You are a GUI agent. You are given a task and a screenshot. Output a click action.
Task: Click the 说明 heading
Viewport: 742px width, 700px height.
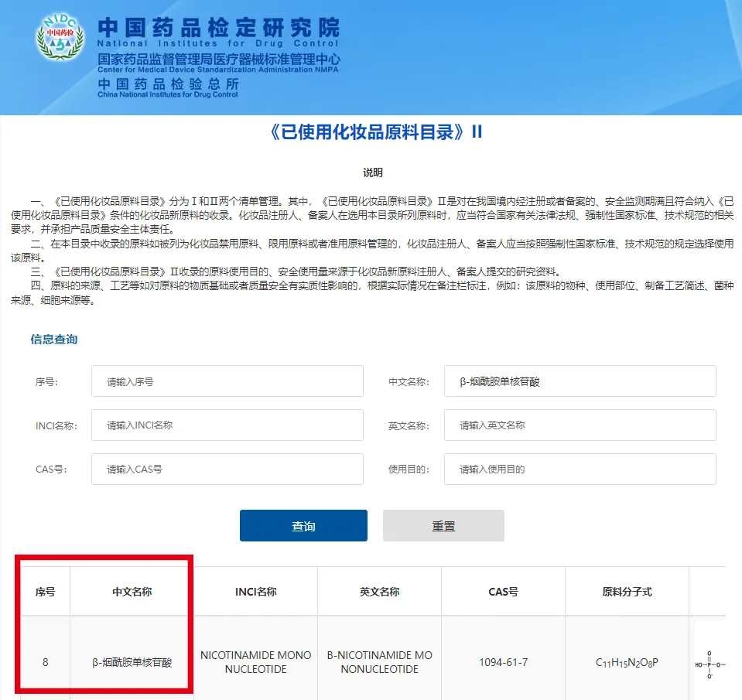(x=372, y=172)
